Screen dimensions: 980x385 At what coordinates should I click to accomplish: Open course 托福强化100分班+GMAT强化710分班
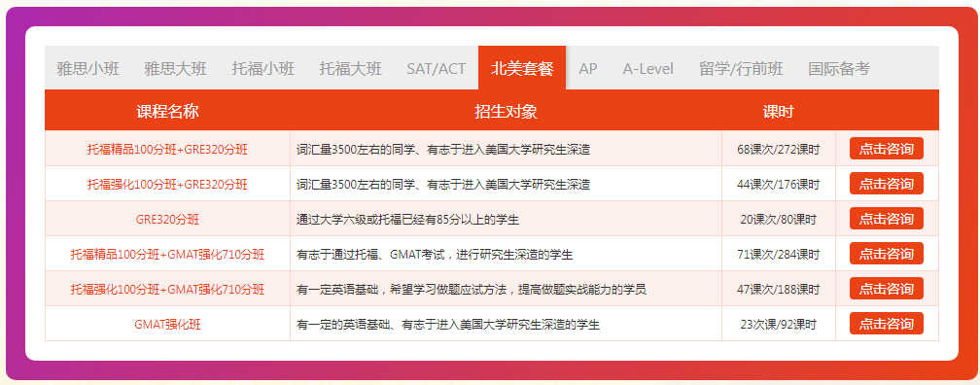pos(167,290)
